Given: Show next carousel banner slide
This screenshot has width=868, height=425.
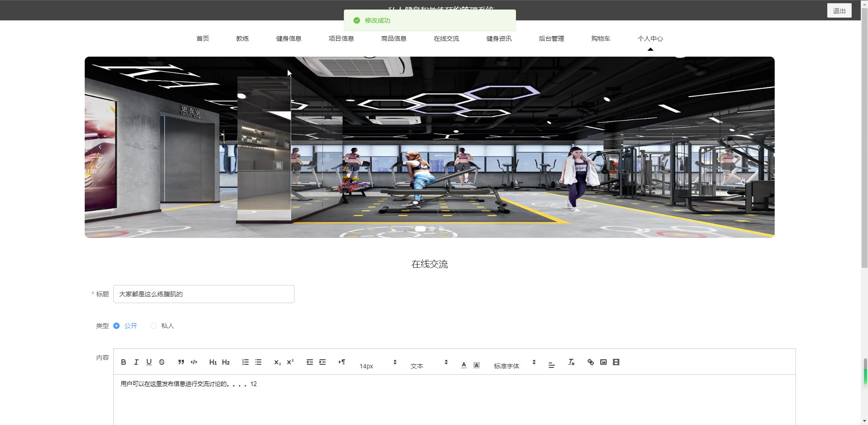Looking at the screenshot, I should click(759, 147).
